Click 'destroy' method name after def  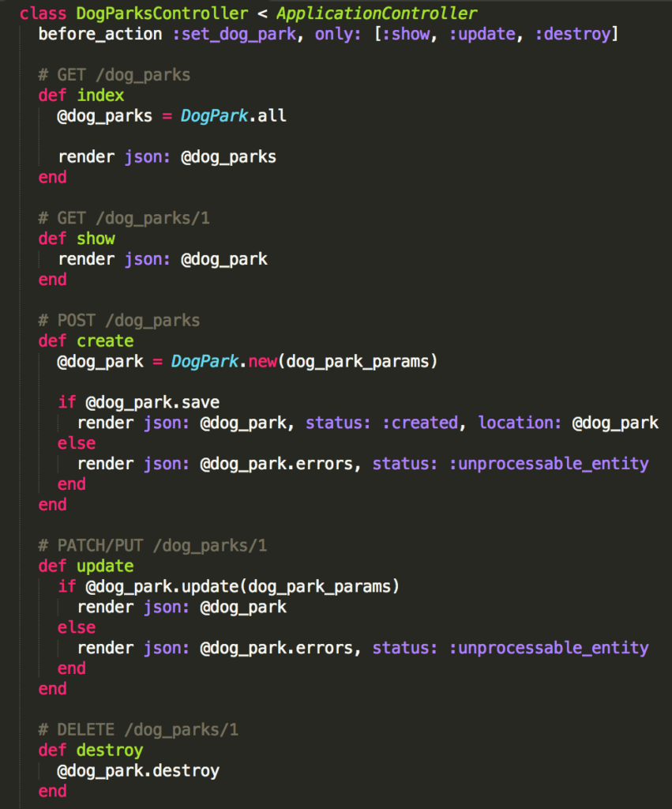pyautogui.click(x=110, y=751)
